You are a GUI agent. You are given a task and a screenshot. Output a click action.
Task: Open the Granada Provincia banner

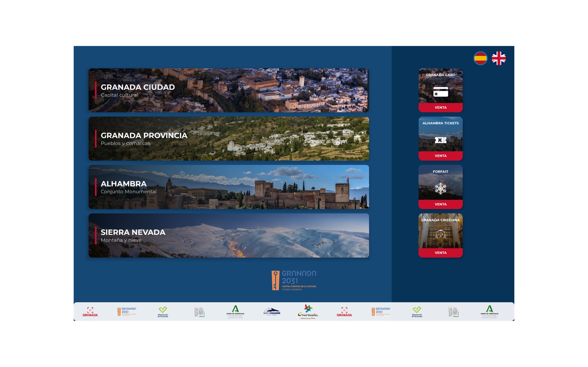(229, 139)
